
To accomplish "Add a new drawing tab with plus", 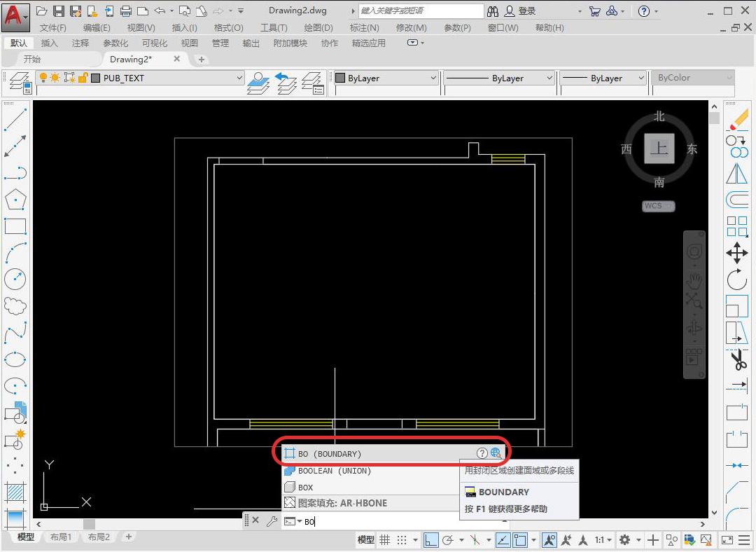I will 202,60.
